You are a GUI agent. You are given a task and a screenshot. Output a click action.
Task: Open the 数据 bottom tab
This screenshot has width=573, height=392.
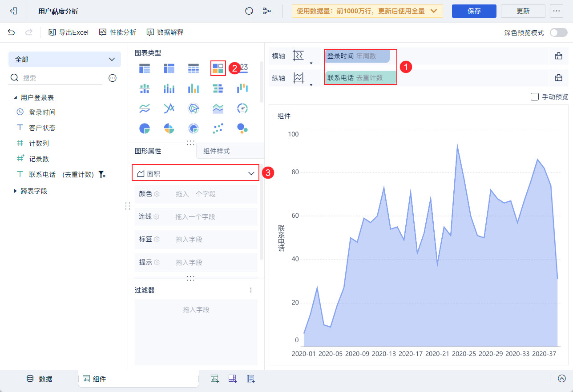(x=39, y=379)
